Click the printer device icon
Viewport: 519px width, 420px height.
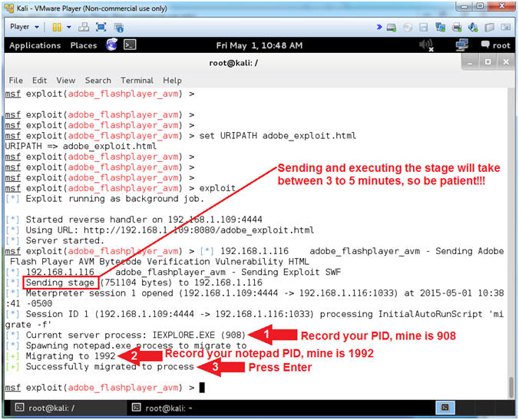pyautogui.click(x=457, y=28)
